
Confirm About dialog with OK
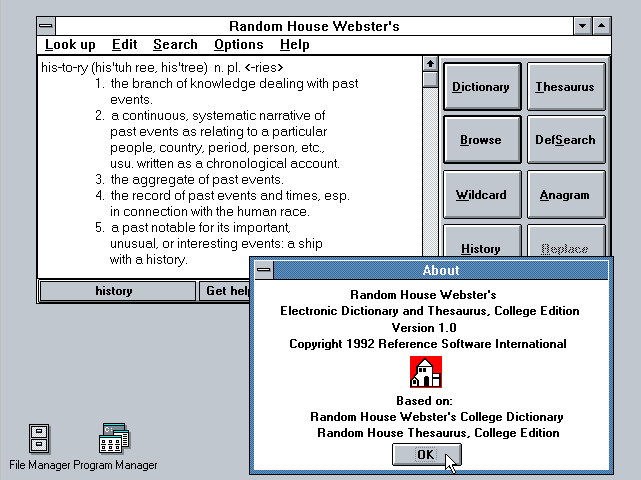(426, 455)
